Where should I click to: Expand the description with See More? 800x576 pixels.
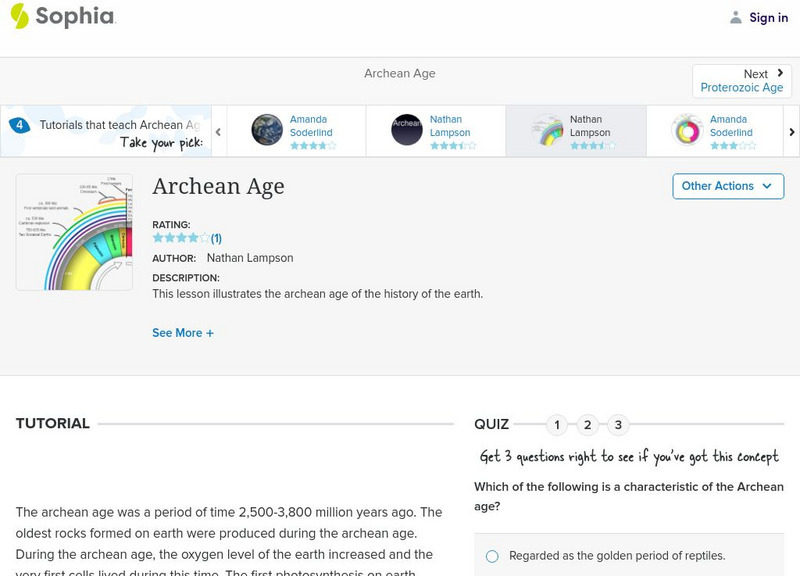coord(183,332)
